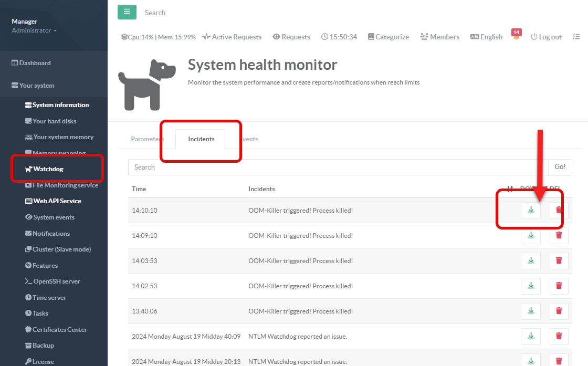Delete the 14:09:10 OOM-Killer incident

559,235
